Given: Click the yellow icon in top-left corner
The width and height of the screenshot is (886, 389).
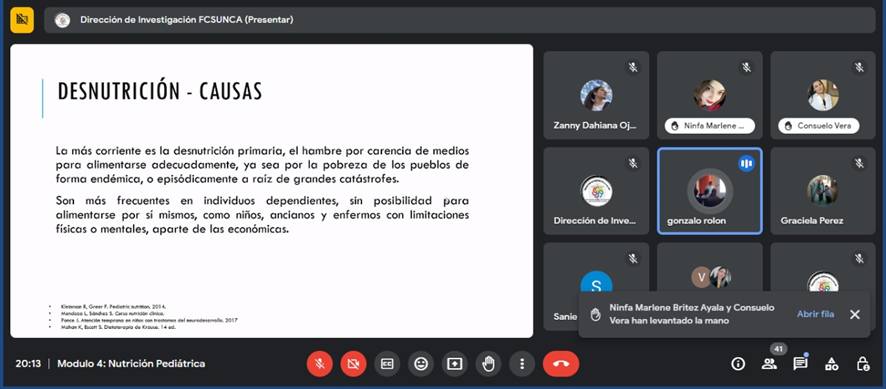Looking at the screenshot, I should [x=22, y=20].
